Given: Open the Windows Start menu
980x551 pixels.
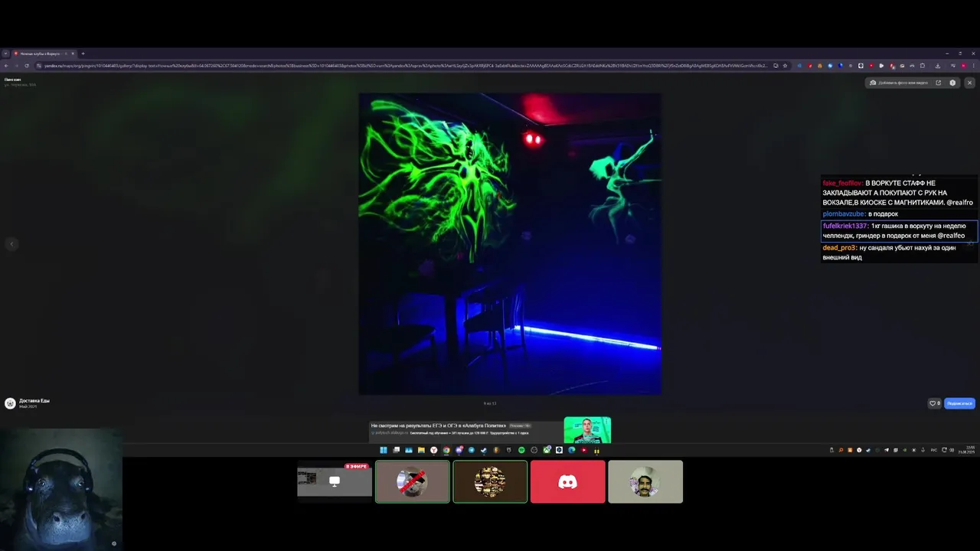Looking at the screenshot, I should point(384,450).
